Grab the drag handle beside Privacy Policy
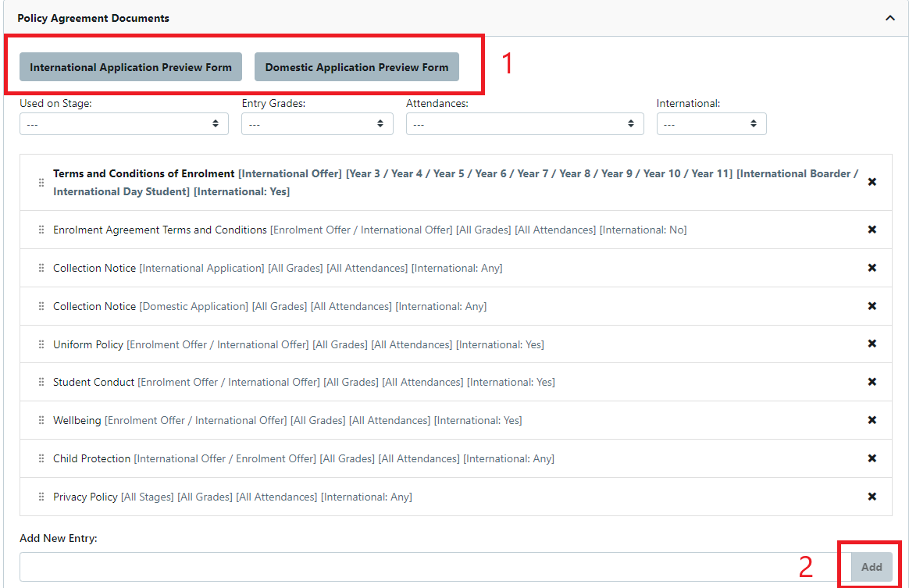Screen dimensions: 909x588 point(41,497)
